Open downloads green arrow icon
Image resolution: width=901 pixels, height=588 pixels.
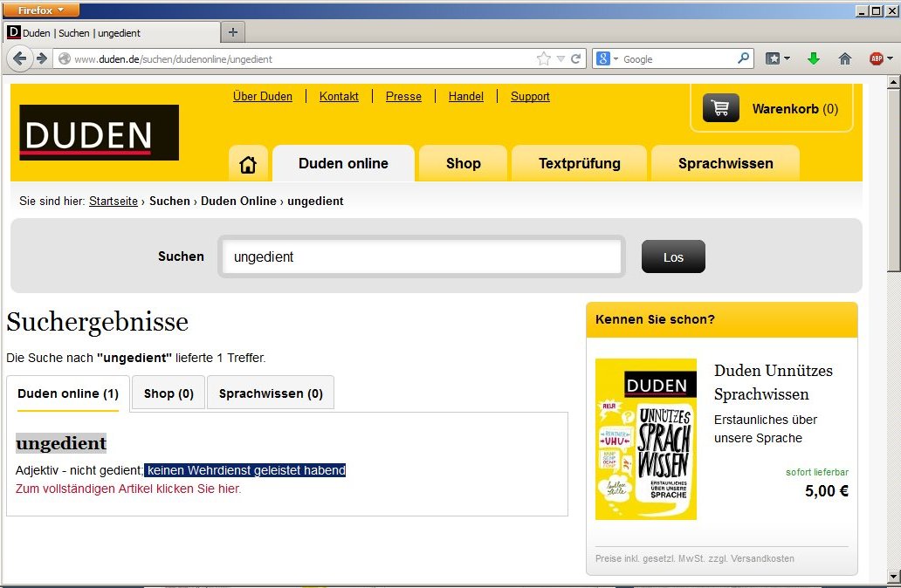coord(813,58)
